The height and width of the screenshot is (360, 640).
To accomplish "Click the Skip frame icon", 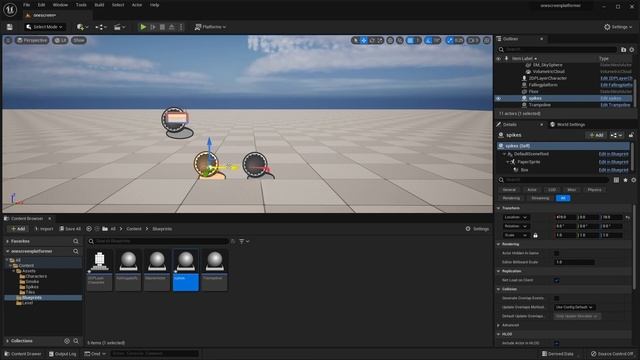I will pos(153,27).
